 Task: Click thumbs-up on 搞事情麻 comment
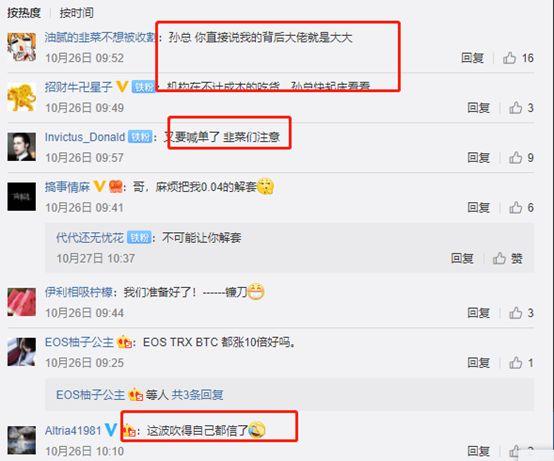pyautogui.click(x=515, y=207)
